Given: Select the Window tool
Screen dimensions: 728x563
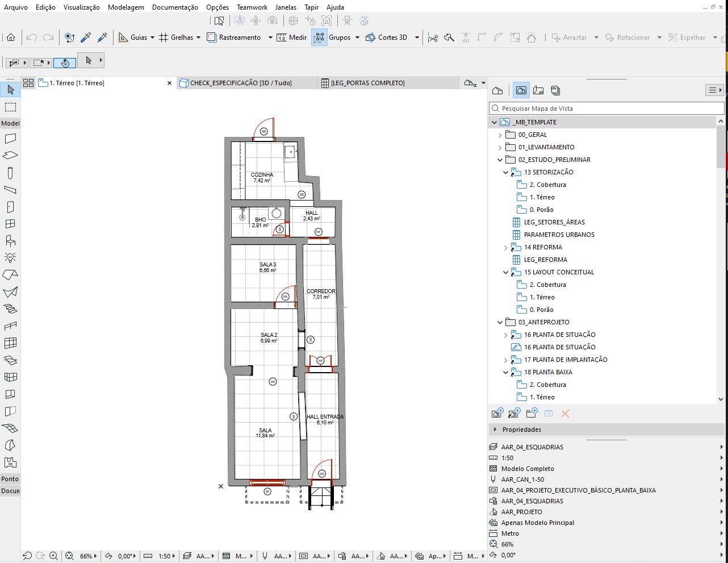Looking at the screenshot, I should 10,224.
